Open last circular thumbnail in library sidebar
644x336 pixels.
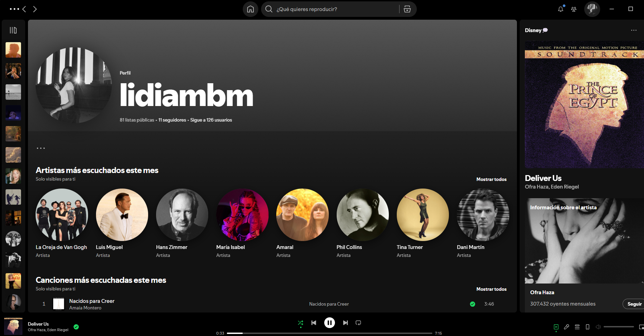[13, 302]
